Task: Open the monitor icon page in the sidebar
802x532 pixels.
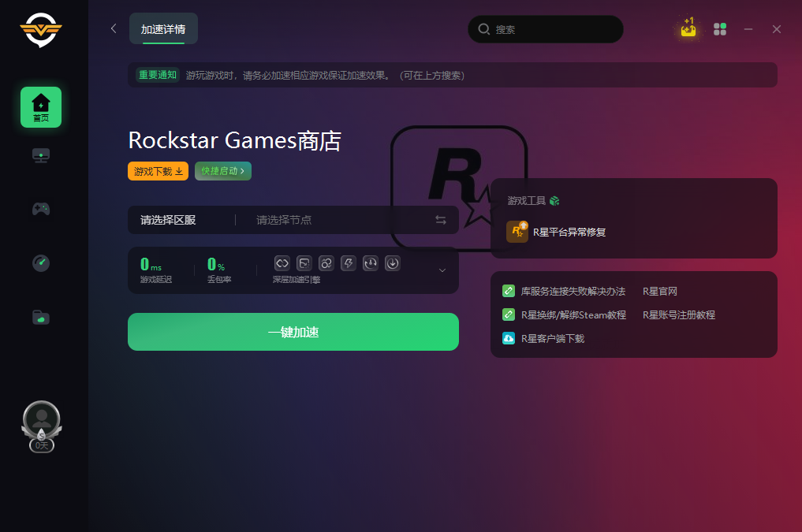Action: click(41, 155)
